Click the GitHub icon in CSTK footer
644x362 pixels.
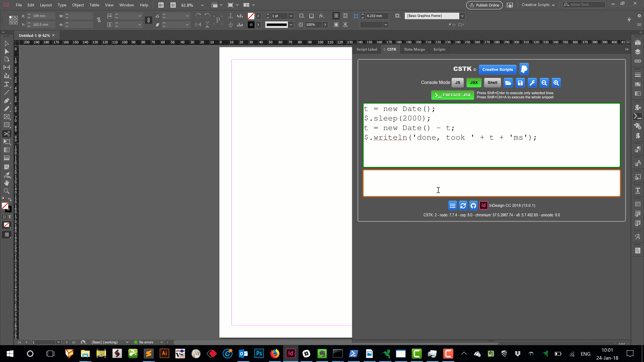point(473,205)
